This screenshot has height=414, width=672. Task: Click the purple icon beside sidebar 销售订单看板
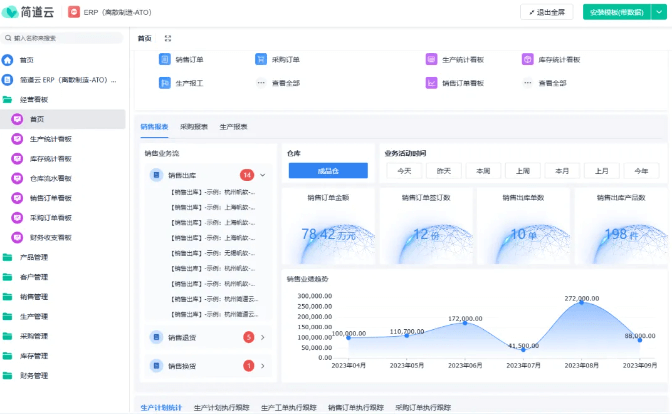click(17, 198)
